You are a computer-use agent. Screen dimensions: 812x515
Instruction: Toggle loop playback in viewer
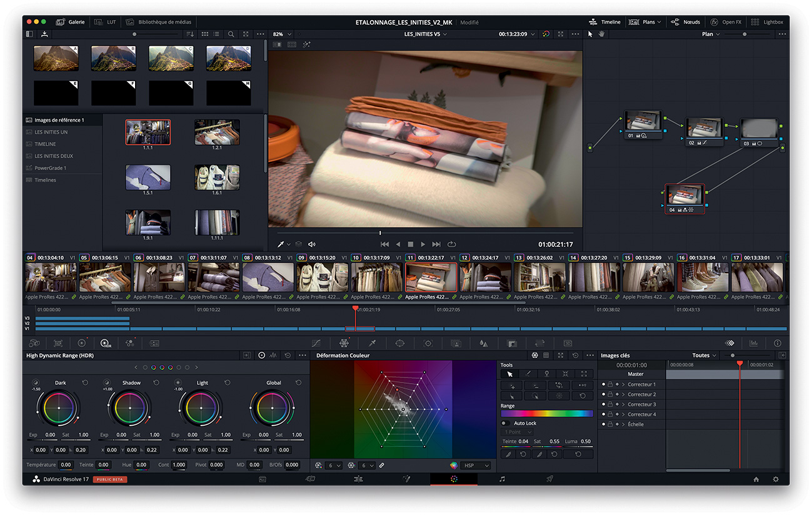pyautogui.click(x=451, y=244)
